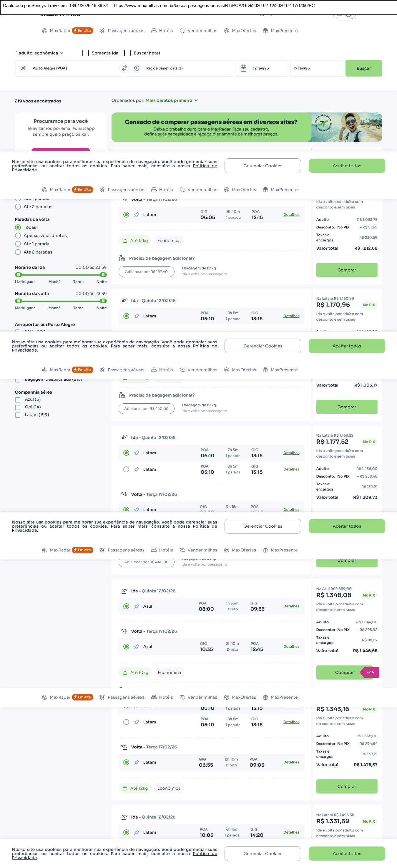Expand the Mais baratos primeiro sort dropdown

point(172,101)
